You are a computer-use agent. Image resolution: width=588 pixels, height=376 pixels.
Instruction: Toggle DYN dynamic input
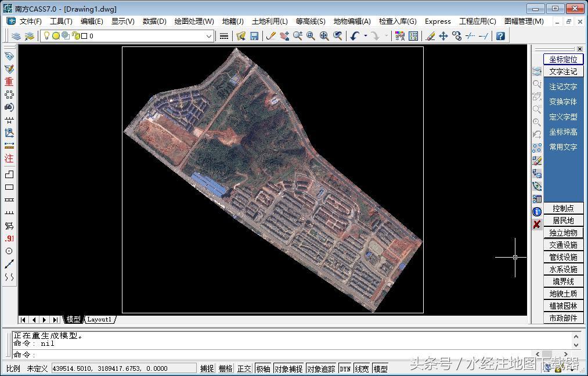pos(345,369)
